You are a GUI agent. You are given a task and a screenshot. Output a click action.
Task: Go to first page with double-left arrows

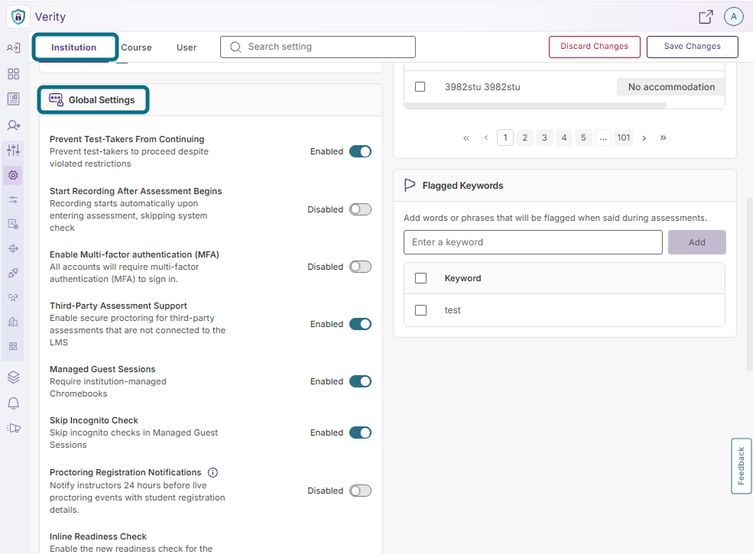(466, 138)
